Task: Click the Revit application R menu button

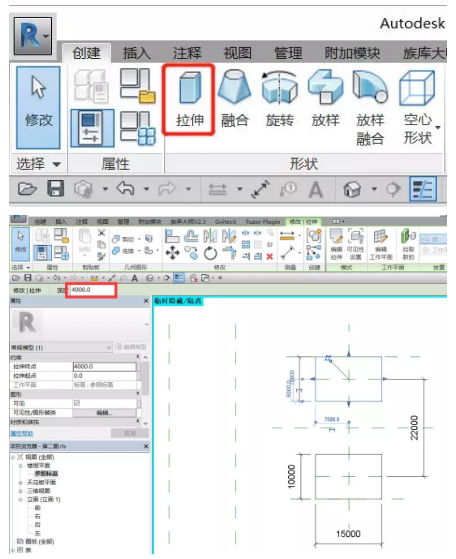Action: [x=33, y=36]
